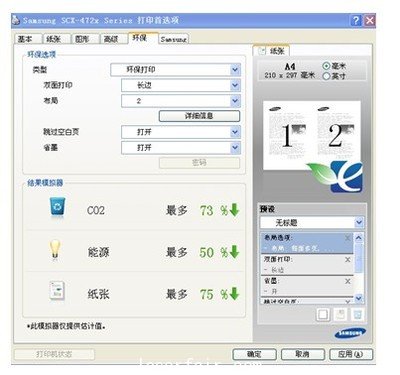This screenshot has width=400, height=375.
Task: Open the 预设 无标题 dropdown
Action: click(x=312, y=222)
